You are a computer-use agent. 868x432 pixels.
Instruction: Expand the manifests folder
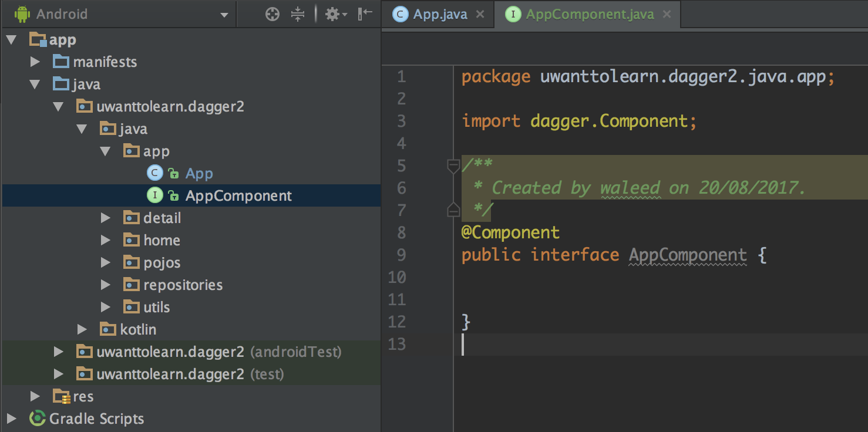(35, 62)
